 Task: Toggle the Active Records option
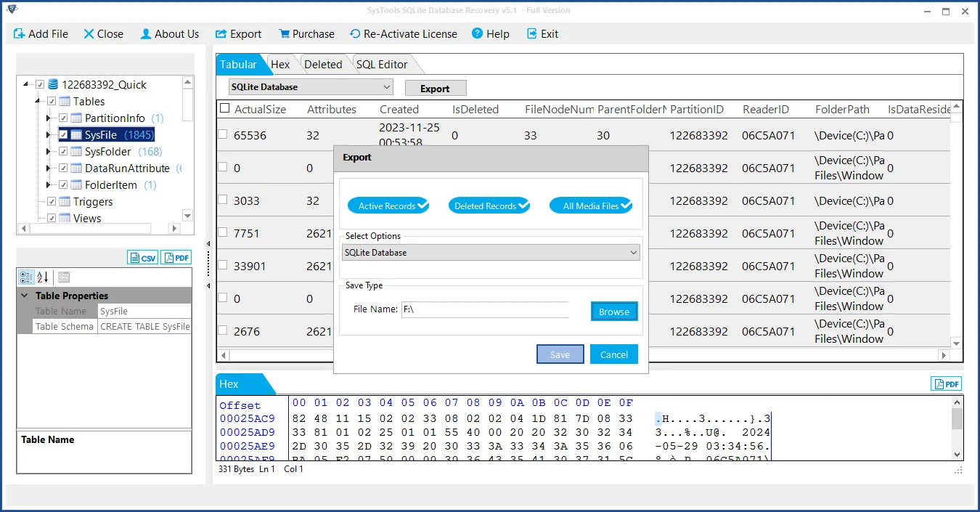[388, 206]
